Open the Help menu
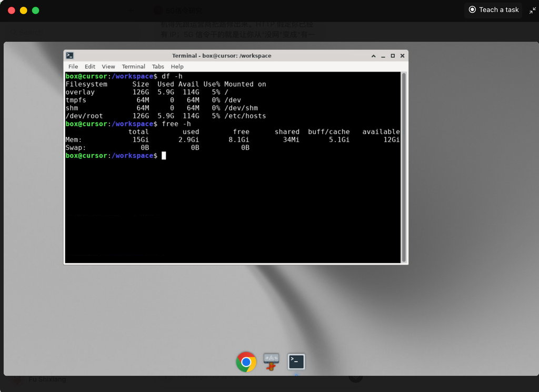Viewport: 539px width, 392px height. (x=177, y=66)
